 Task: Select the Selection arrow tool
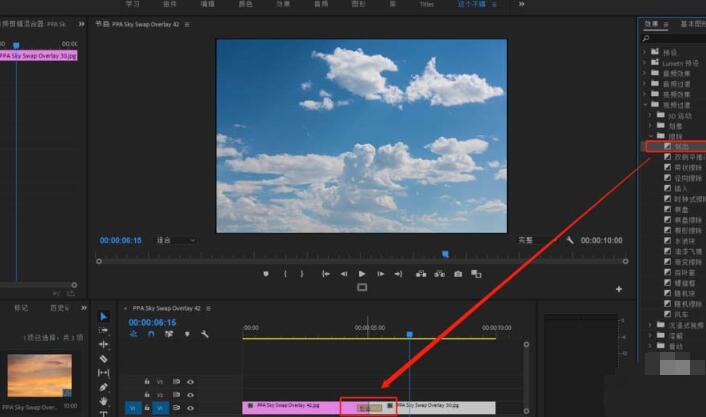[x=104, y=316]
